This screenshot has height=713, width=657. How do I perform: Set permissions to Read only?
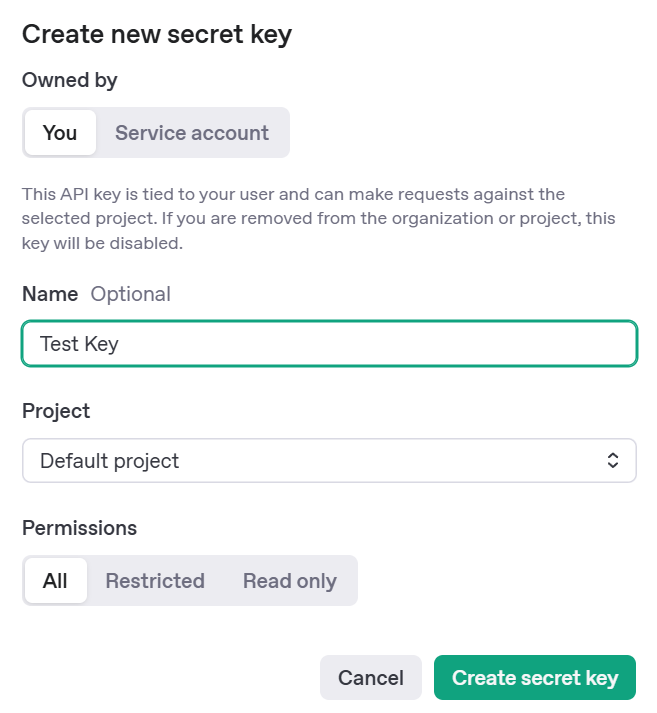pyautogui.click(x=290, y=581)
